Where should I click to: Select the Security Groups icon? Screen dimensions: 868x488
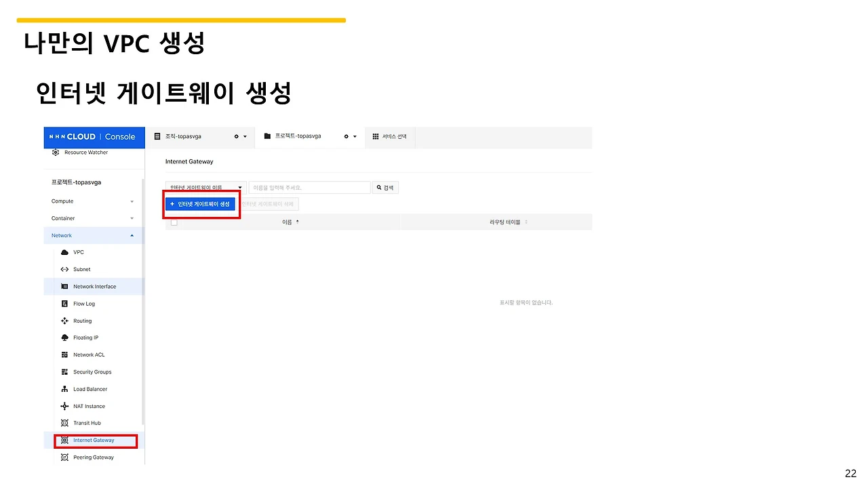[65, 371]
